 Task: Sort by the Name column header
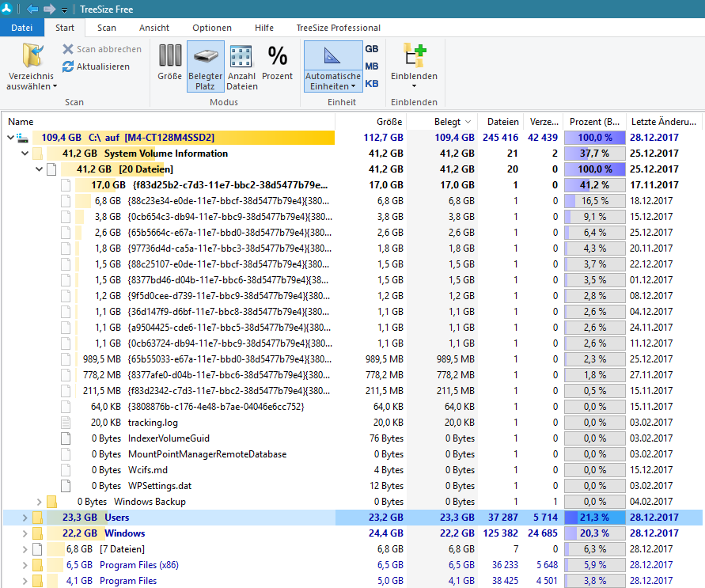coord(169,122)
